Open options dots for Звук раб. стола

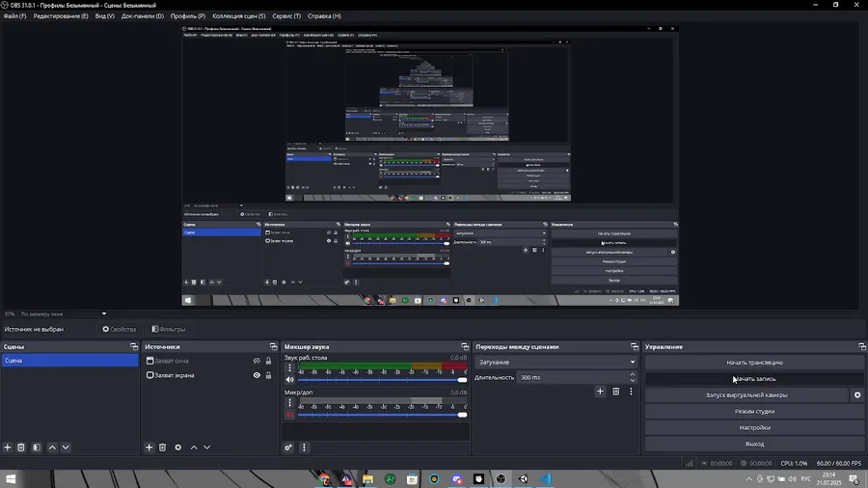(289, 367)
